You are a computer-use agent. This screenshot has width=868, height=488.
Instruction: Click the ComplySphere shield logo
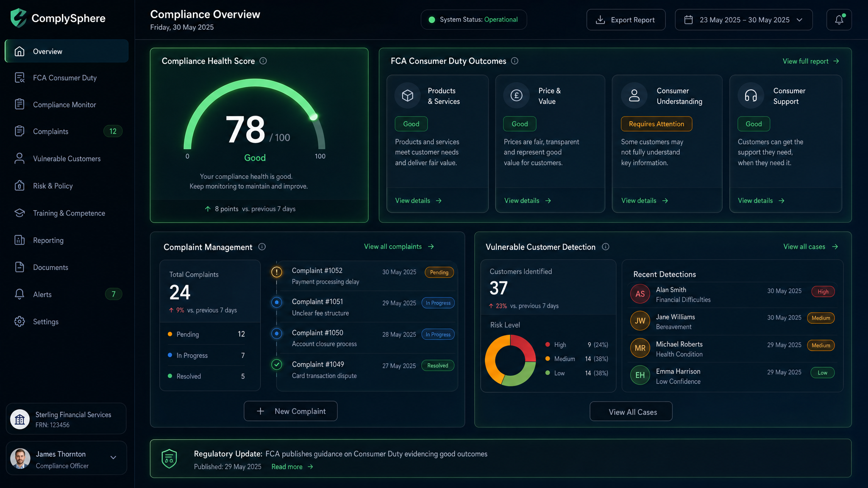tap(18, 18)
